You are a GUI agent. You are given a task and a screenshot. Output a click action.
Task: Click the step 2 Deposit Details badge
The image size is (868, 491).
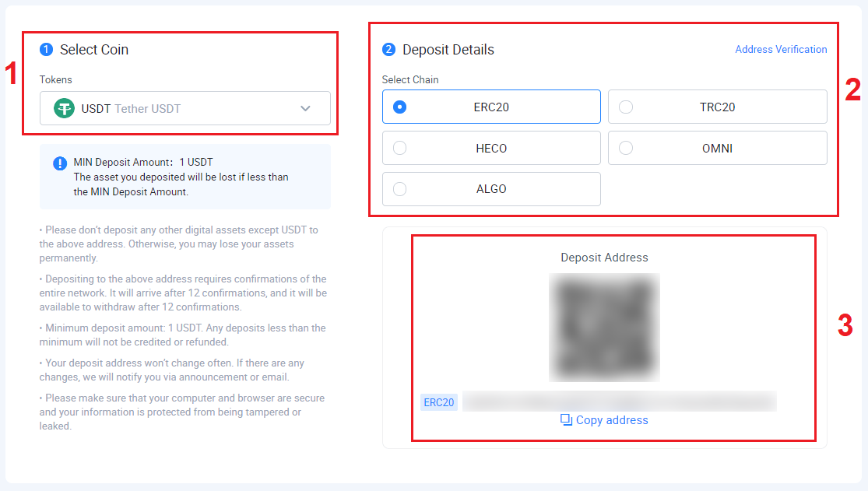point(388,50)
